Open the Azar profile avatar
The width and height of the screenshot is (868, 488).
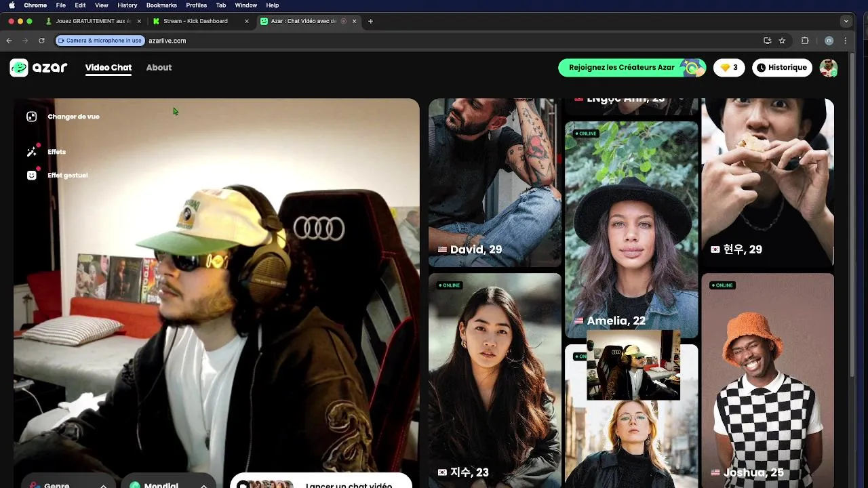click(x=829, y=68)
